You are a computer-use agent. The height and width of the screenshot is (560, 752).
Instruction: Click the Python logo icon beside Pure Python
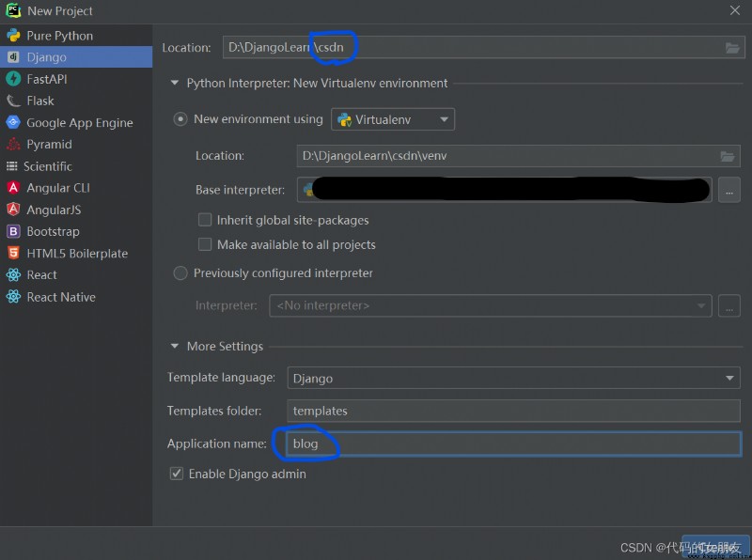click(x=13, y=36)
